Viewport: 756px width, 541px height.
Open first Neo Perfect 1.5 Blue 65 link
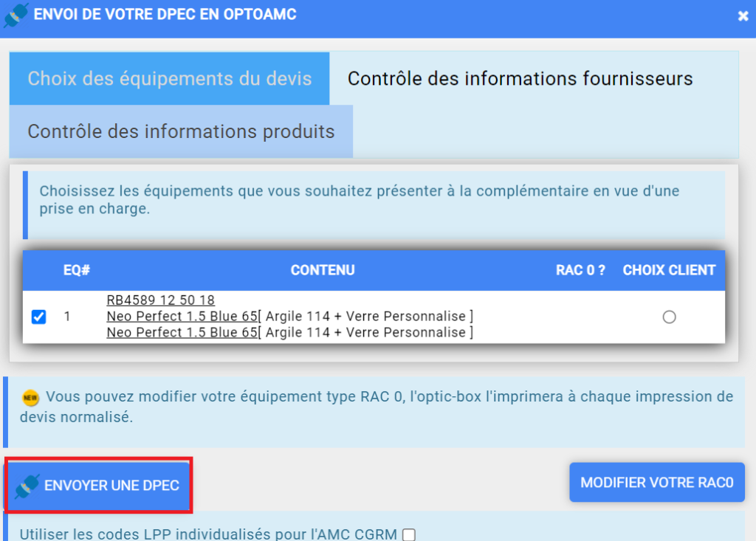182,317
